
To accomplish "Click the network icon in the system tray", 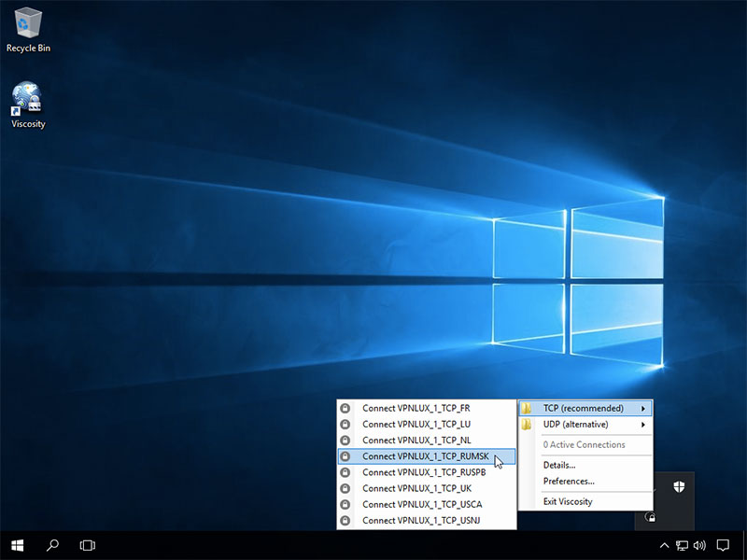I will pyautogui.click(x=682, y=545).
